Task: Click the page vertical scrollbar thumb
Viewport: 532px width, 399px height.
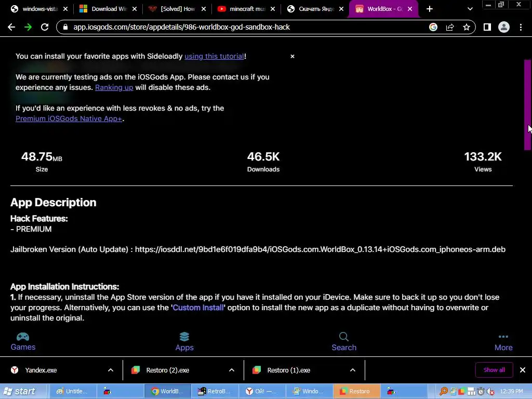Action: tap(528, 105)
